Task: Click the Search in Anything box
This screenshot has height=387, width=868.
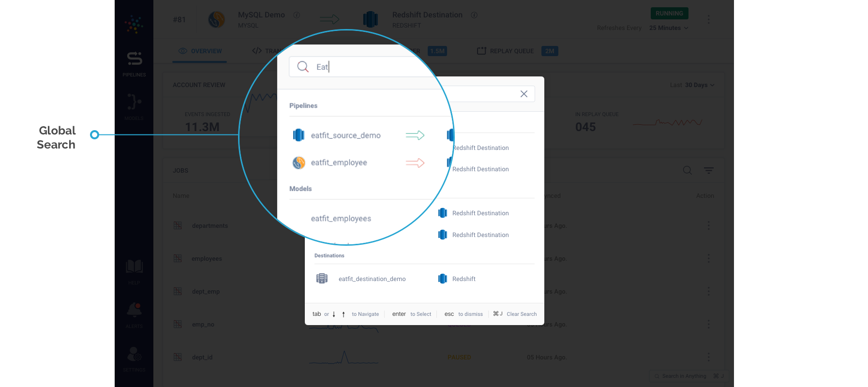Action: (688, 376)
